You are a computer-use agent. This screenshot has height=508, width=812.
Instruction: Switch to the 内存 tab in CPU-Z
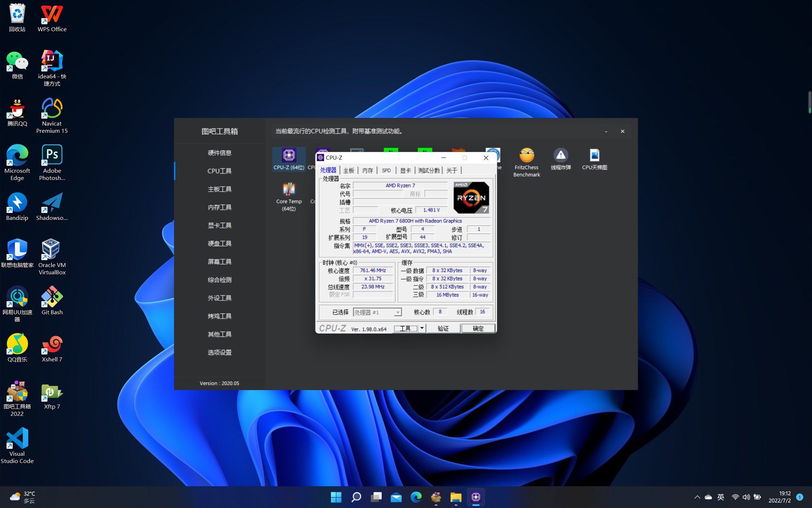[x=368, y=171]
